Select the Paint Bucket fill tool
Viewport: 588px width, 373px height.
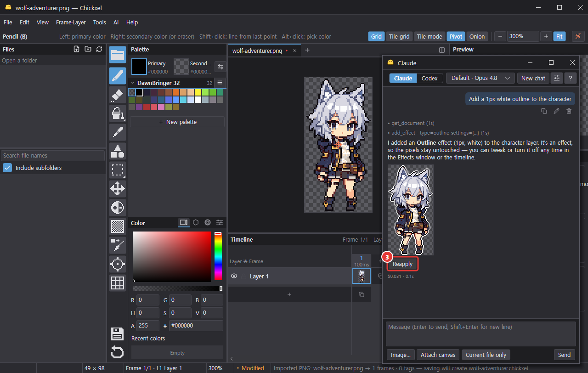[118, 113]
